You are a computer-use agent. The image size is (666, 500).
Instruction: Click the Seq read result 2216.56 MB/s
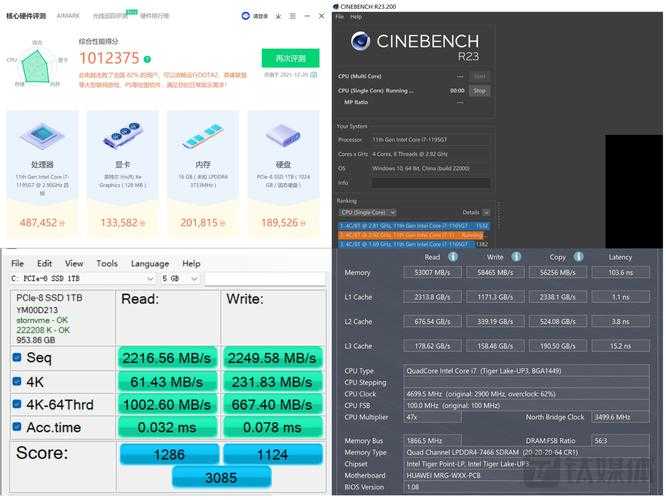[x=167, y=358]
